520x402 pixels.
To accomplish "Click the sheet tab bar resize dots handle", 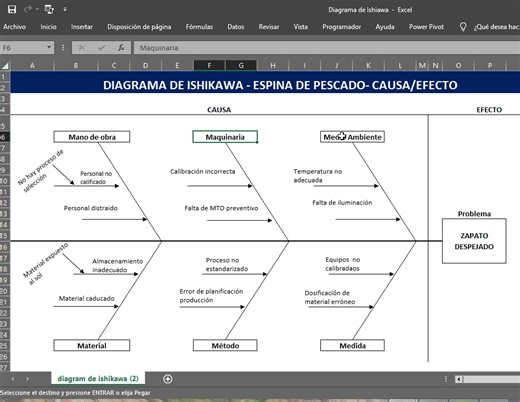I will coord(446,379).
